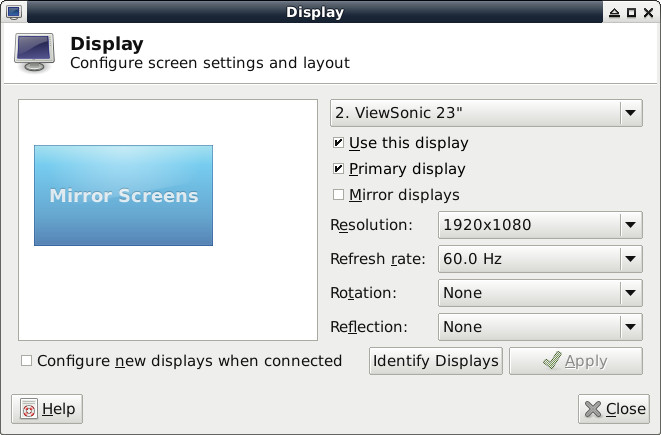Enable the Use this display checkbox
661x435 pixels.
click(340, 143)
